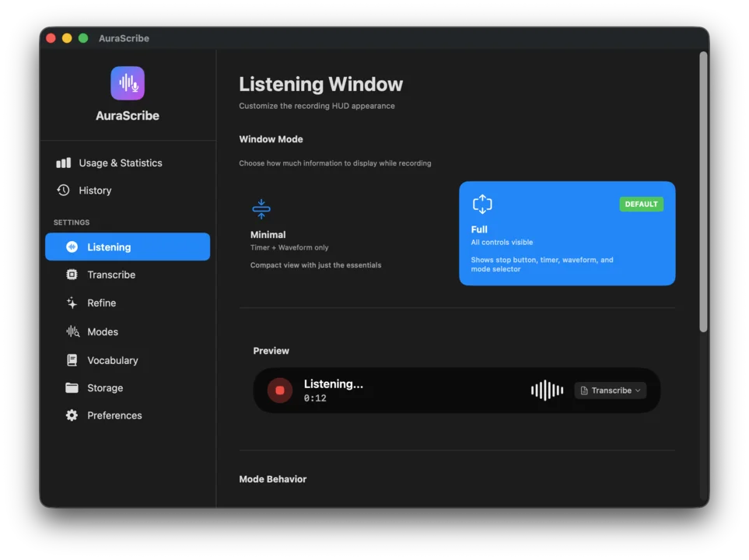Open Storage via the folder icon

[72, 387]
